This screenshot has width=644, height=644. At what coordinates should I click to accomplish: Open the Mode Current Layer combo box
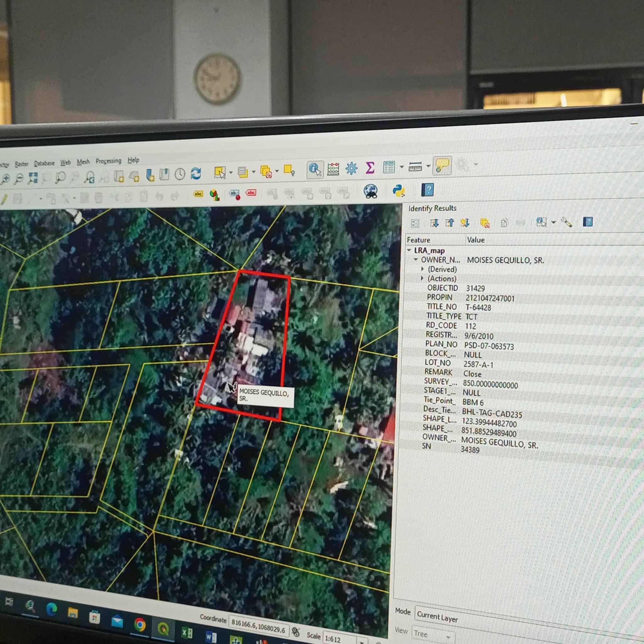point(530,624)
